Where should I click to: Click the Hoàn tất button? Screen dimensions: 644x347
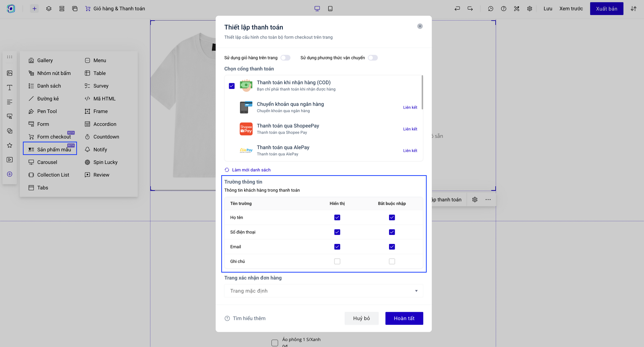[404, 318]
